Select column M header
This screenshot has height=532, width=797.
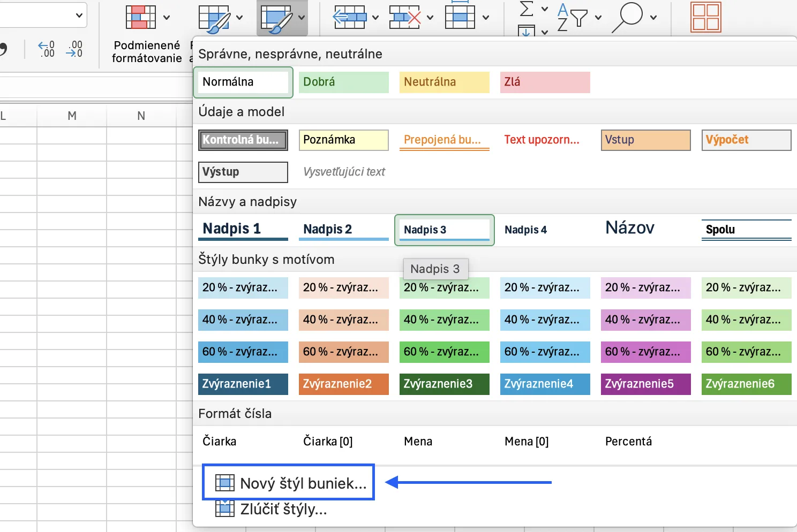pyautogui.click(x=72, y=116)
